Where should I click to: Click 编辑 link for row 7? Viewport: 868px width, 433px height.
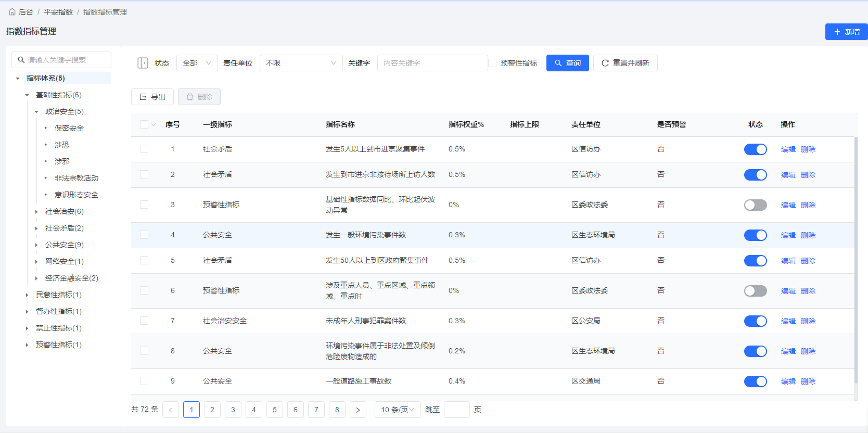[788, 321]
